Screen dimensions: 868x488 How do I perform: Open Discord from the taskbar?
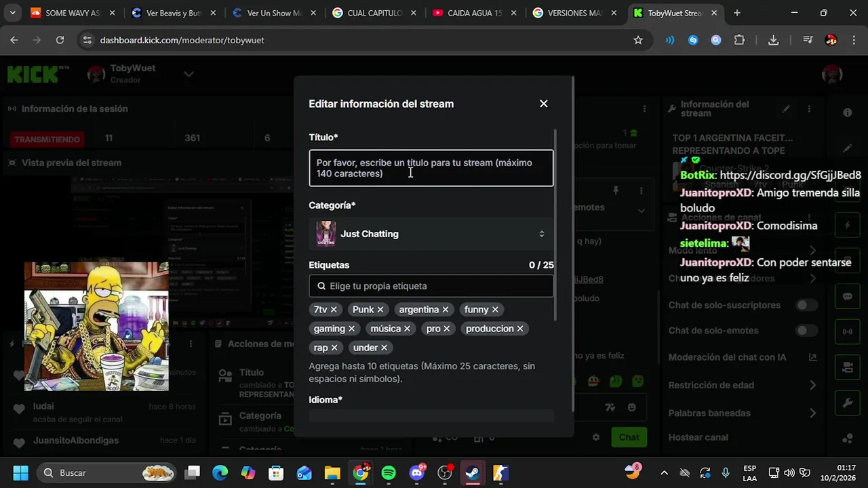click(x=417, y=473)
